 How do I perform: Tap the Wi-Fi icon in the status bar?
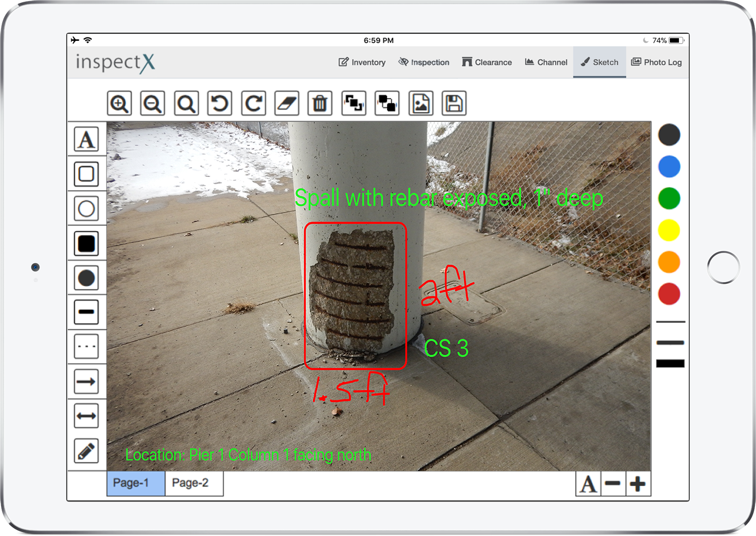click(x=88, y=40)
